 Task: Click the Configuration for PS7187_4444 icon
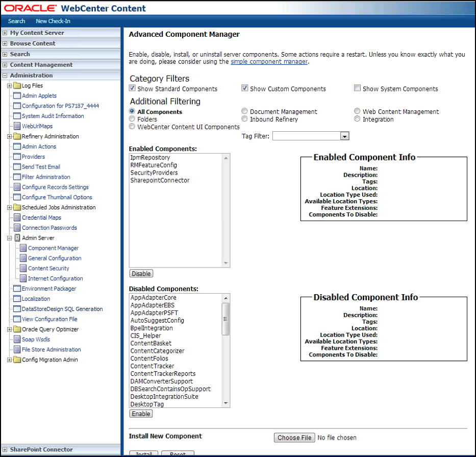17,106
